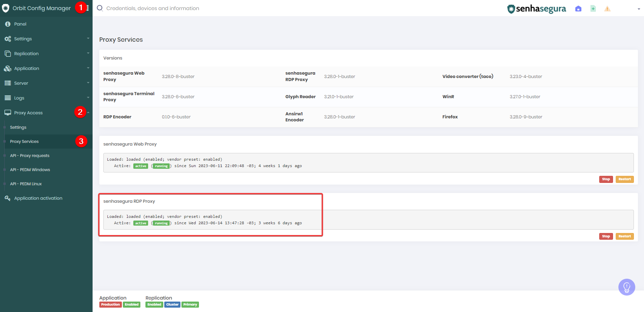Click the senhasegura Terminal Proxy label
Screen dimensions: 644x312
point(129,97)
